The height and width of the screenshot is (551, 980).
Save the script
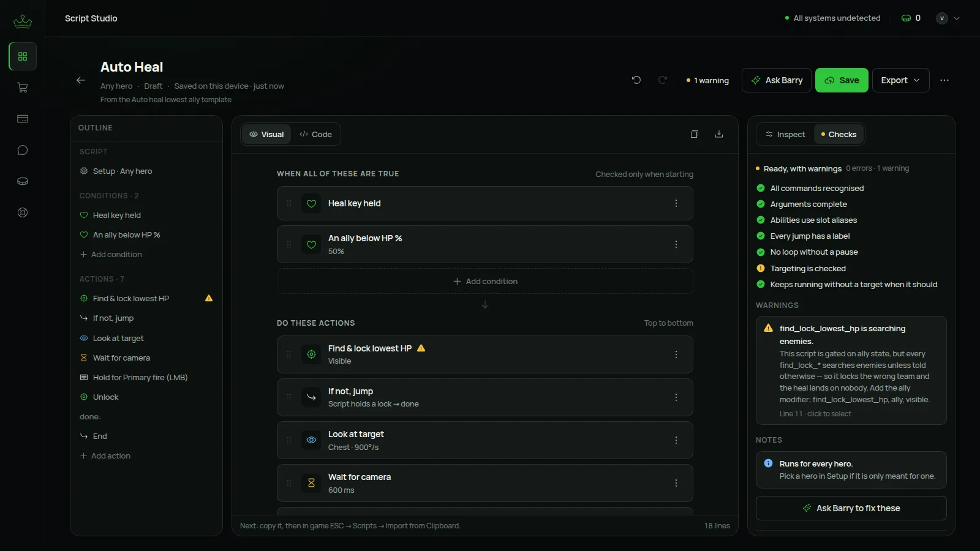(842, 80)
